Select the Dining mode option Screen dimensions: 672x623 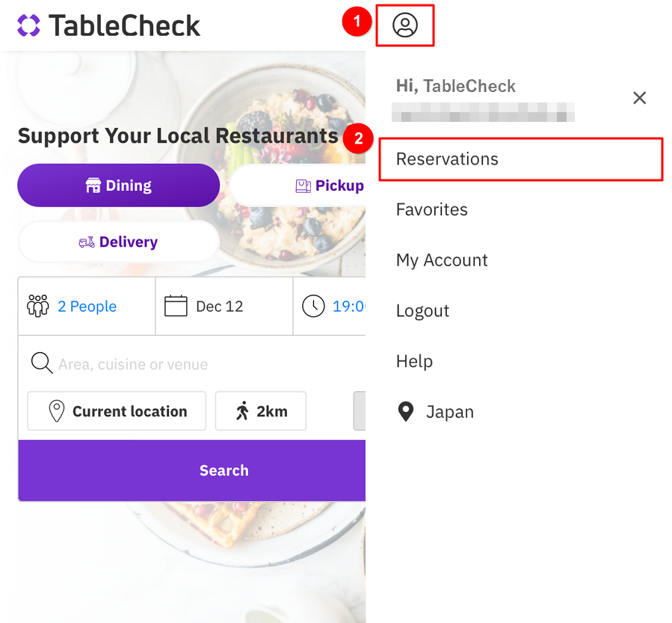[x=118, y=185]
